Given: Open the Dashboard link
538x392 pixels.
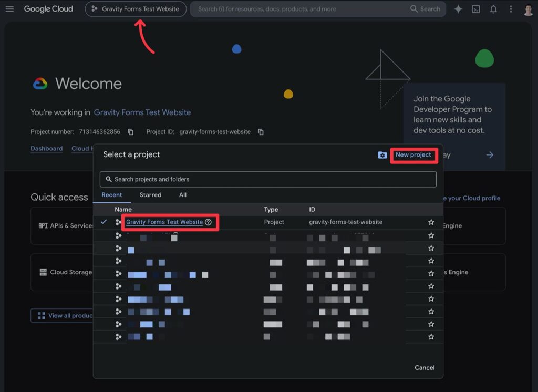Looking at the screenshot, I should point(47,149).
